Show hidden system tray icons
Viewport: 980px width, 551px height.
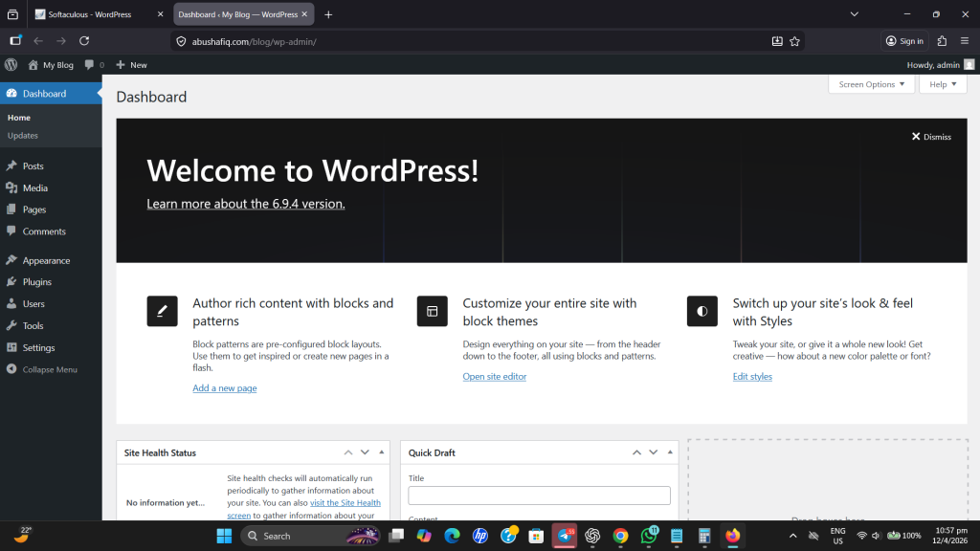793,536
